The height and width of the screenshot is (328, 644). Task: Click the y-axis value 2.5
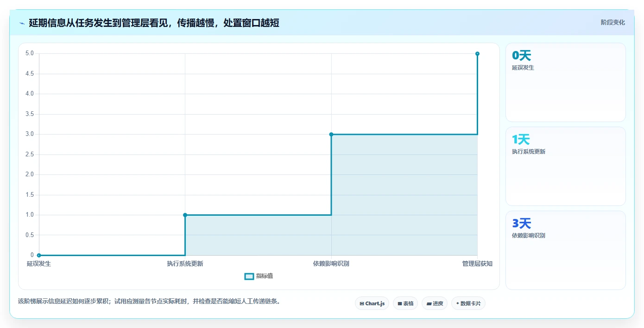click(x=30, y=154)
